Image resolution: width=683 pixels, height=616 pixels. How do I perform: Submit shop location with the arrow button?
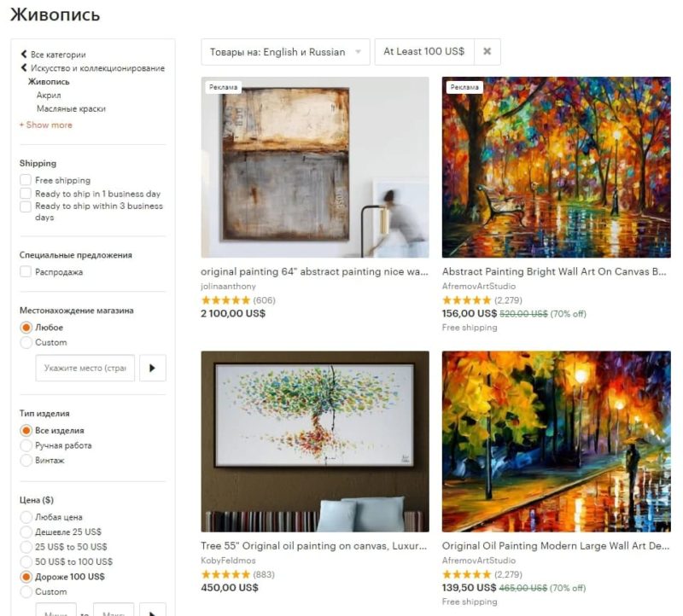tap(153, 368)
